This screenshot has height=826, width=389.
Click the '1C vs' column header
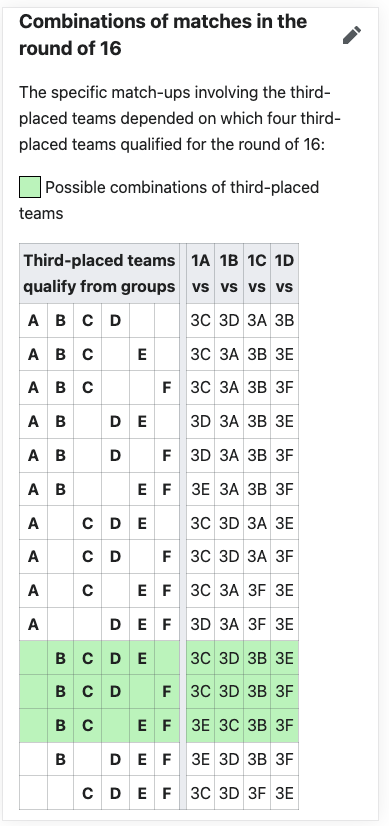click(257, 273)
